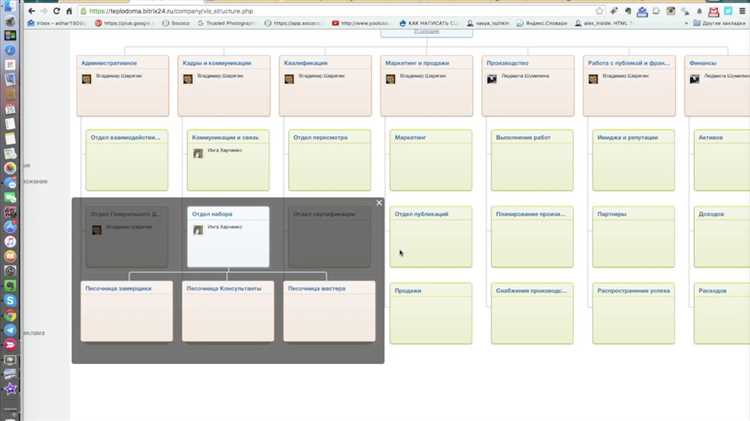Select the Планирование произв... card

pyautogui.click(x=532, y=237)
